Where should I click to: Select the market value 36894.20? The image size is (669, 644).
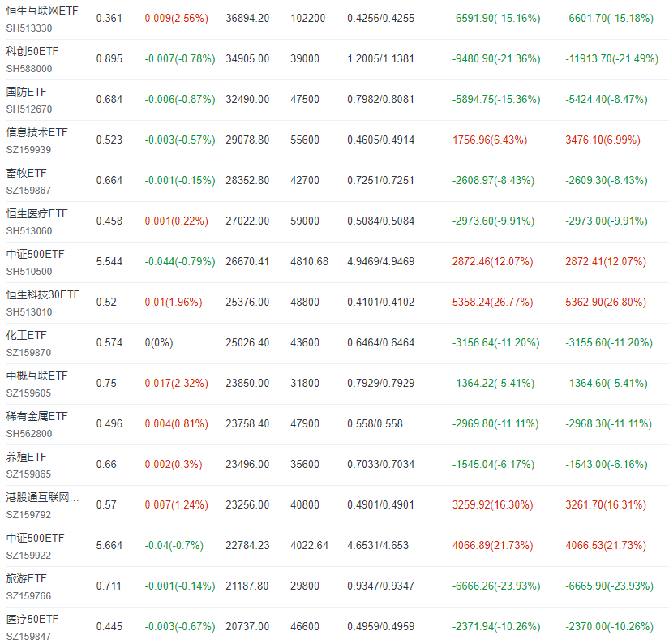pos(247,19)
